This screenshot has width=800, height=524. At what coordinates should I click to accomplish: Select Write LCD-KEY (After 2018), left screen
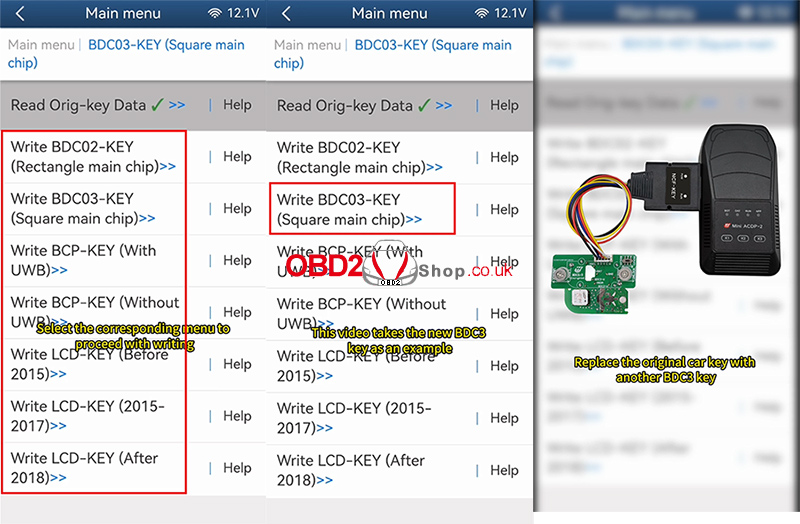[84, 468]
